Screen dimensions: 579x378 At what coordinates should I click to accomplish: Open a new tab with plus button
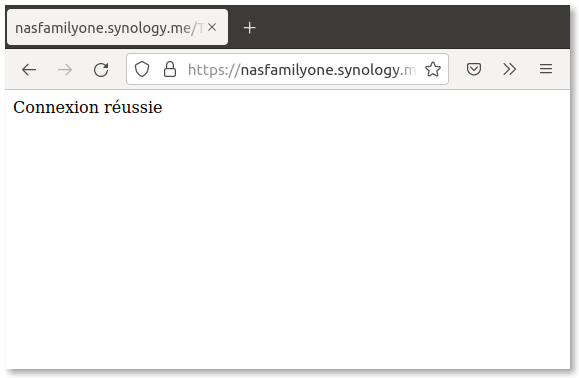250,28
